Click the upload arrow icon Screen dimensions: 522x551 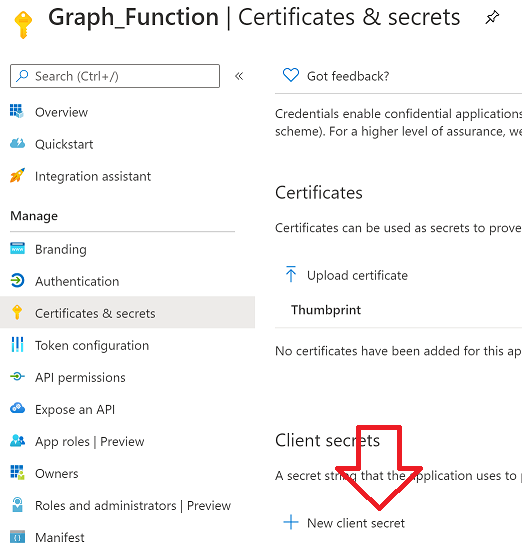pos(291,274)
